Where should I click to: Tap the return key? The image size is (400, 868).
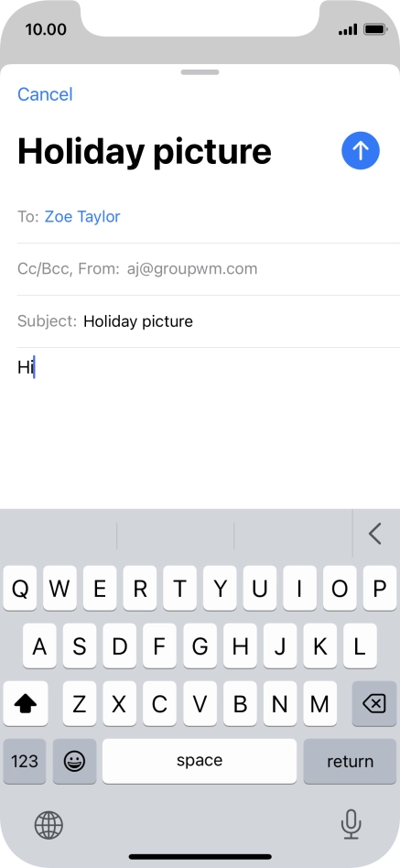pos(350,761)
